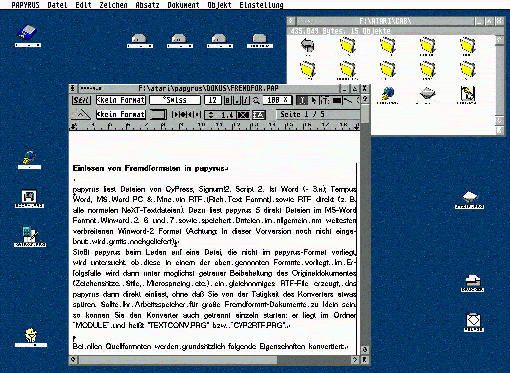Open the paragraph kein Format dropdown

pos(121,114)
